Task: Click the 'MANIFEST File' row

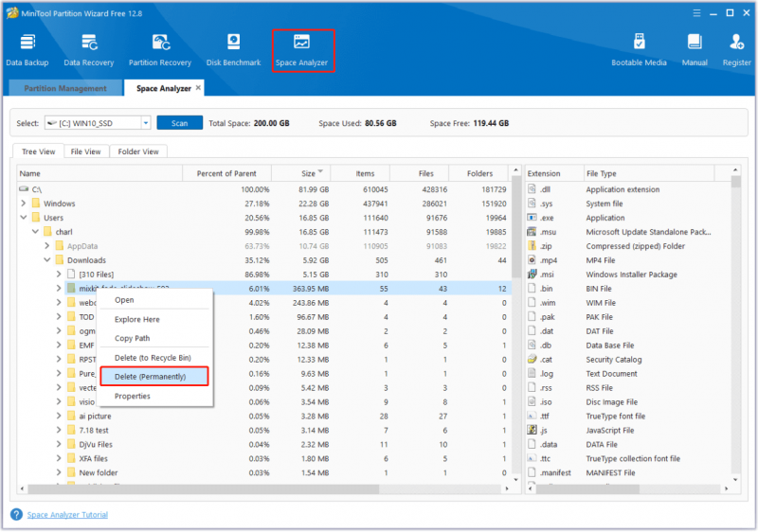Action: [x=628, y=472]
